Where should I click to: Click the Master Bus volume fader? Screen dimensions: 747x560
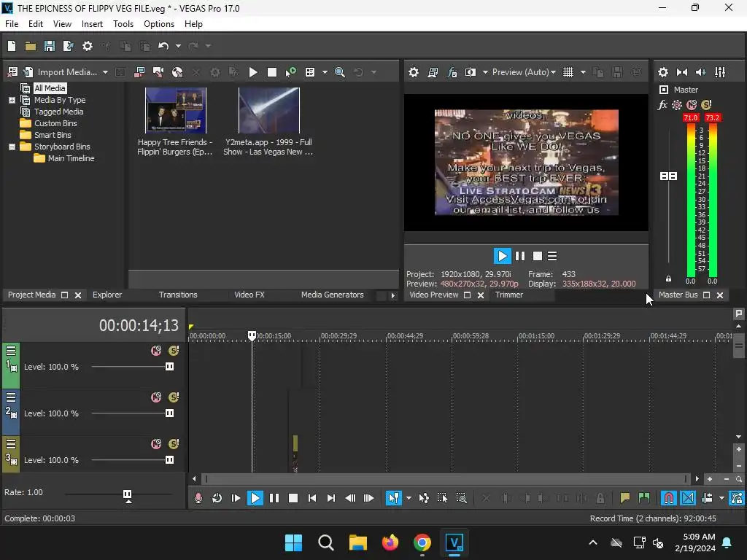[x=668, y=176]
